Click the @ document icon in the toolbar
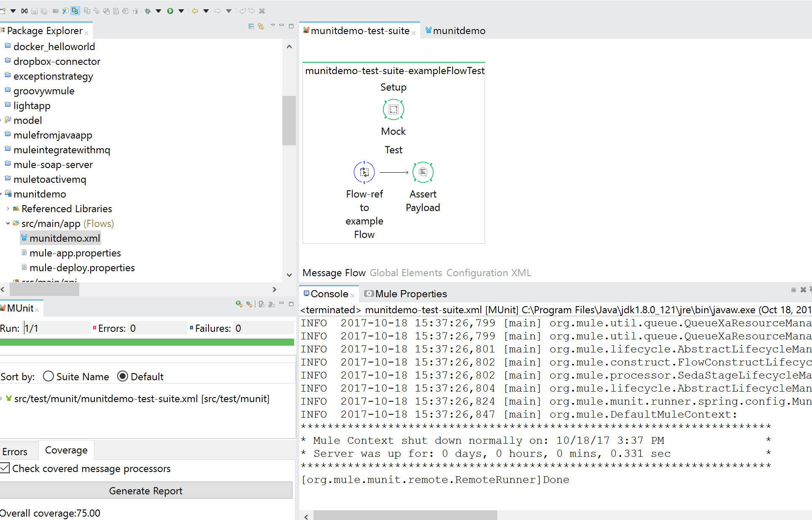The height and width of the screenshot is (520, 812). (x=125, y=11)
